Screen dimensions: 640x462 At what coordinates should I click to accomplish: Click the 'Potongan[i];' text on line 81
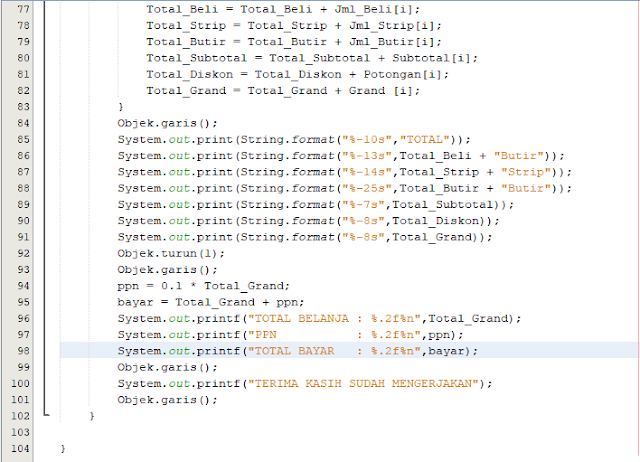tap(406, 75)
